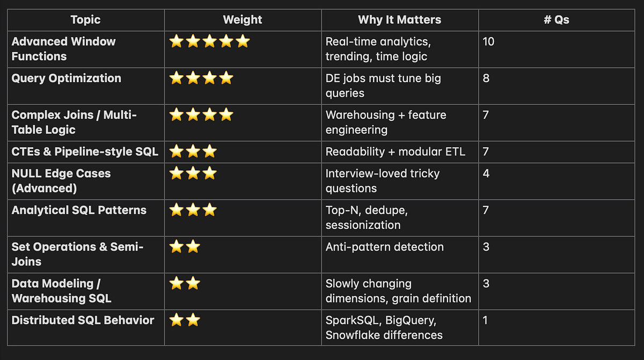This screenshot has width=644, height=360.
Task: Click the two-star rating for Distributed SQL Behavior
Action: [185, 320]
